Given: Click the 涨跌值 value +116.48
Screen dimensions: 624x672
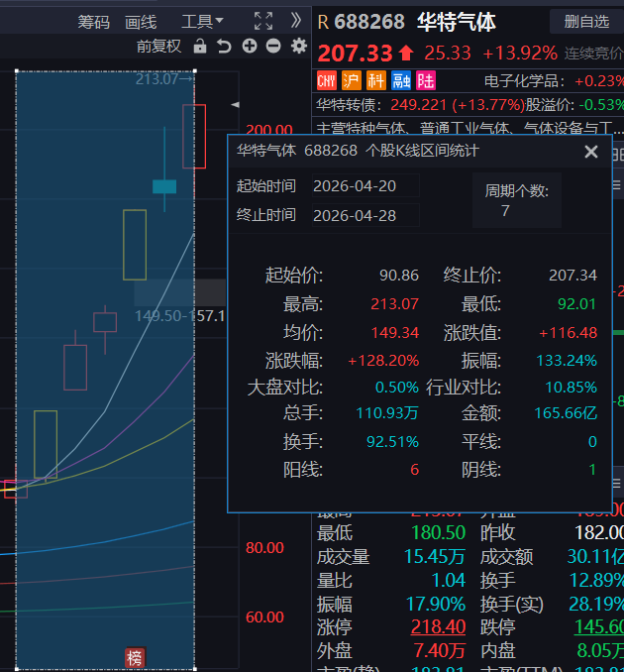Looking at the screenshot, I should tap(568, 333).
